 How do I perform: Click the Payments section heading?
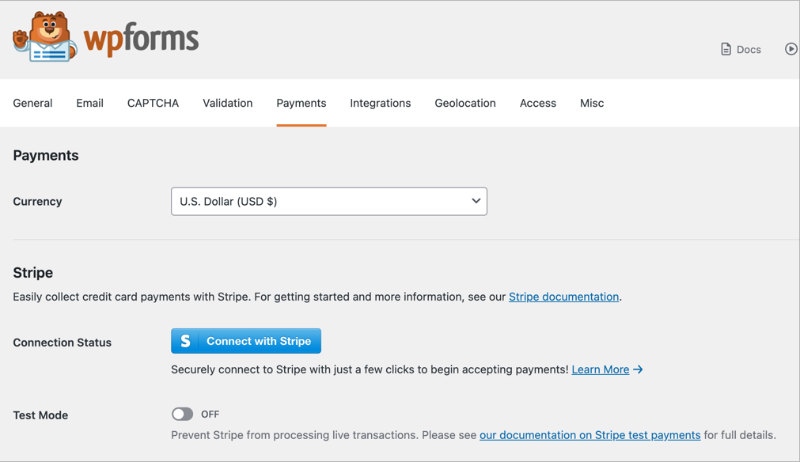[46, 156]
